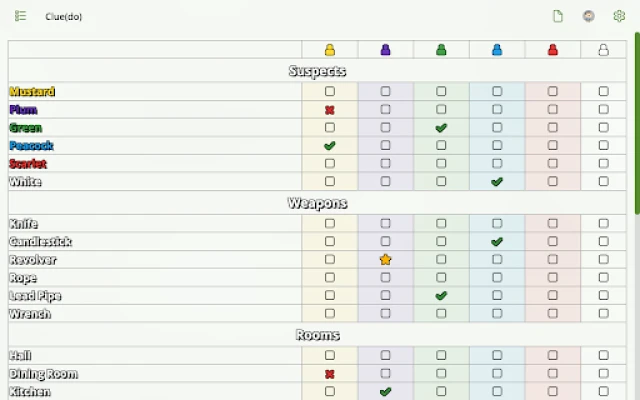Check Scarlet box in red column
Image resolution: width=640 pixels, height=400 pixels.
(553, 164)
